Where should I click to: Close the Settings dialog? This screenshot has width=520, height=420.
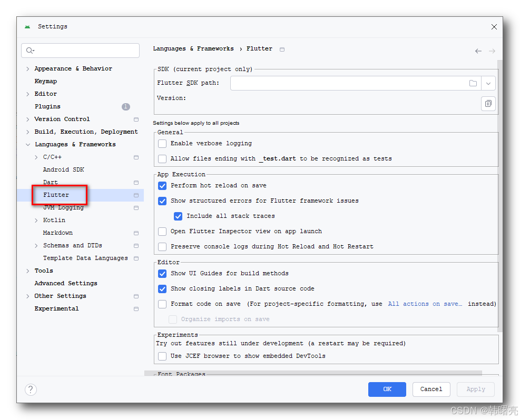click(x=494, y=27)
